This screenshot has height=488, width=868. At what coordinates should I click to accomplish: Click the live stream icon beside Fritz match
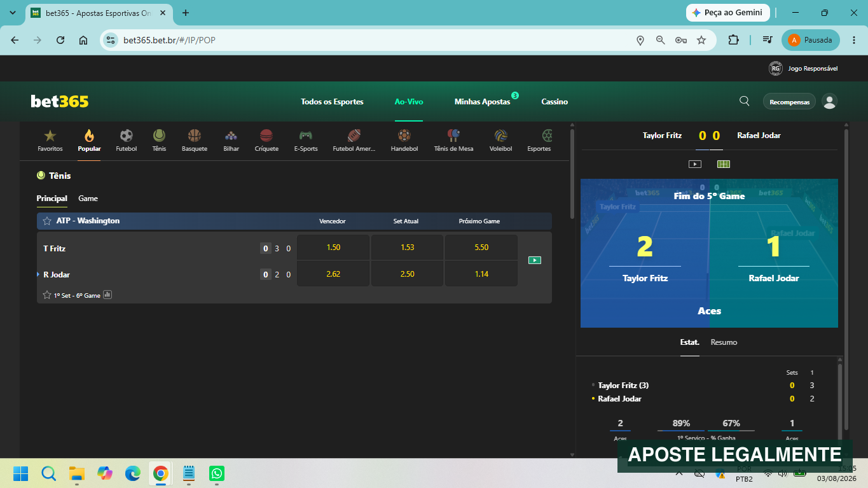535,260
